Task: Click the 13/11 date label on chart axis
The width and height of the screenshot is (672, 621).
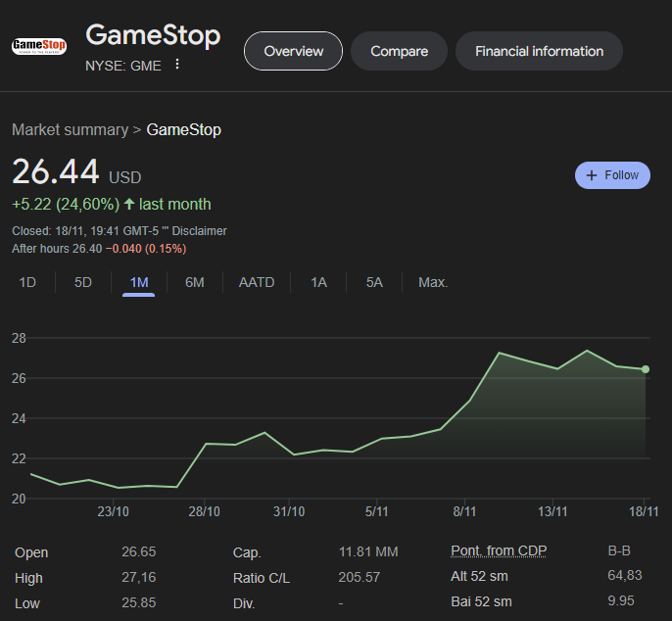Action: coord(552,511)
